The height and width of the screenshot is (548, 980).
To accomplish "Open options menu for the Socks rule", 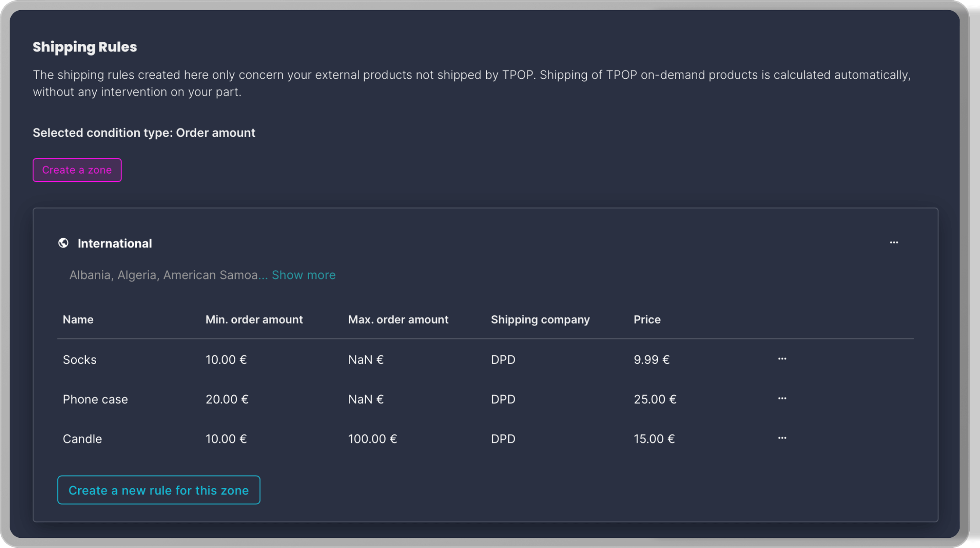I will (782, 359).
